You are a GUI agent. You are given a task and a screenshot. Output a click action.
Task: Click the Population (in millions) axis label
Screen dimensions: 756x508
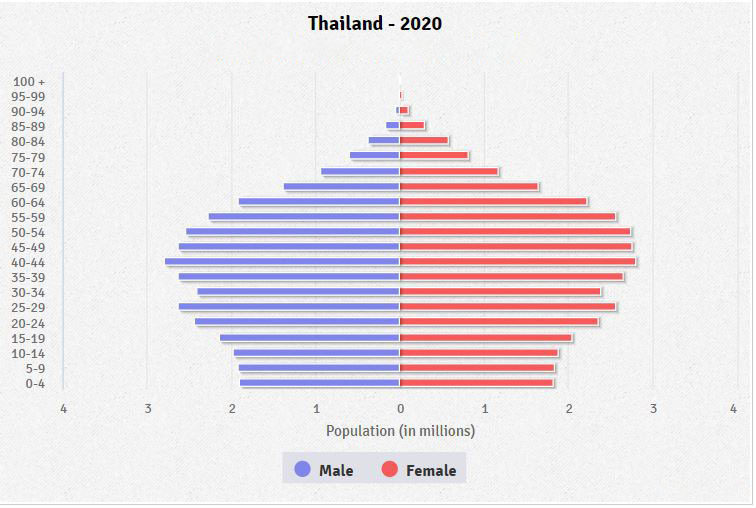[400, 431]
